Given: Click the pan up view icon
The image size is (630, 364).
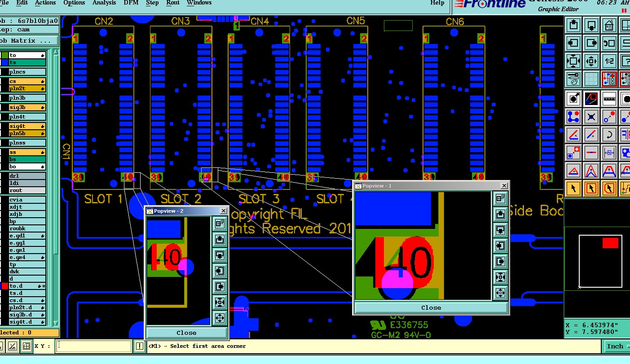Looking at the screenshot, I should point(573,25).
